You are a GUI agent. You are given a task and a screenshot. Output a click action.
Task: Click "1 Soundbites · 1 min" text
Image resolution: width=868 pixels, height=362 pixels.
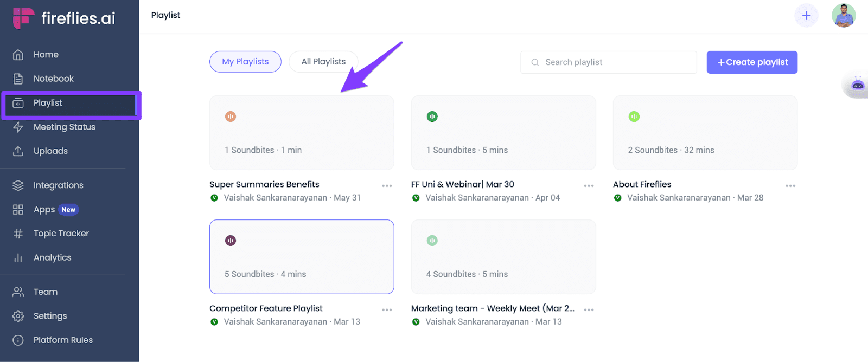click(263, 150)
